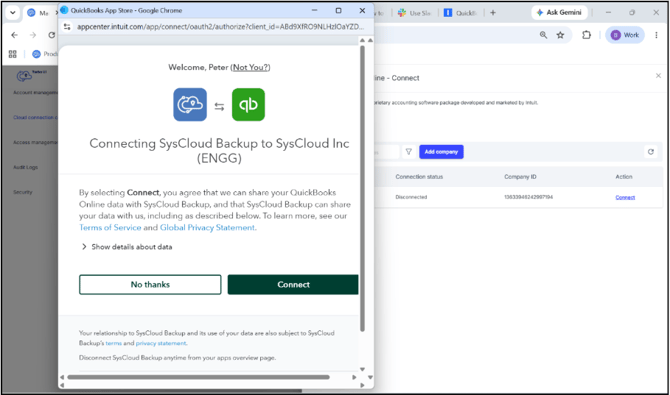Viewport: 670px width, 395px height.
Task: Click the SysCloud Backup app icon
Action: tap(190, 104)
